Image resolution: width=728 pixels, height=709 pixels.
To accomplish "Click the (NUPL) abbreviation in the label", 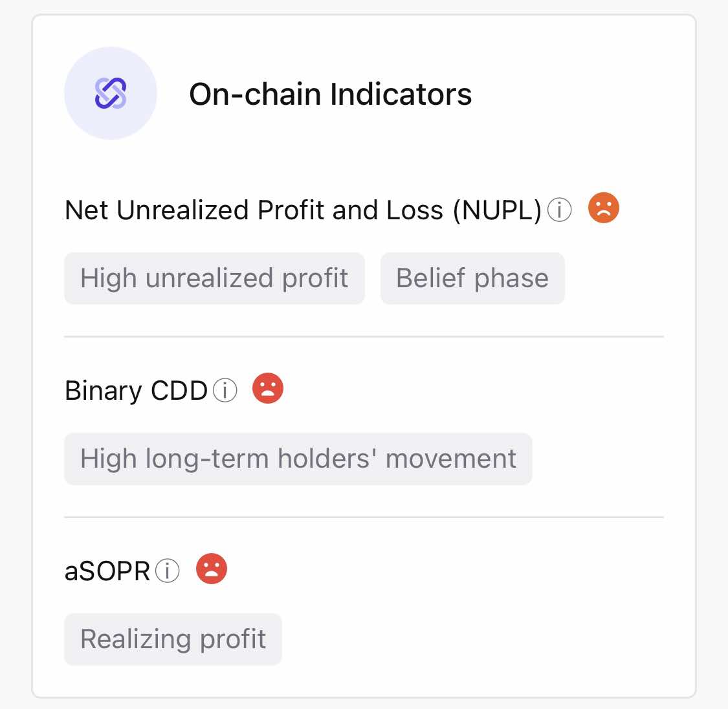I will [x=497, y=211].
